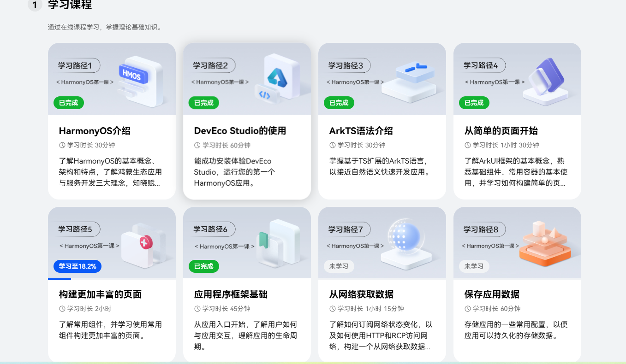Open the 从简单的页面开始 course title
Viewport: 626px width, 364px height.
[x=501, y=131]
